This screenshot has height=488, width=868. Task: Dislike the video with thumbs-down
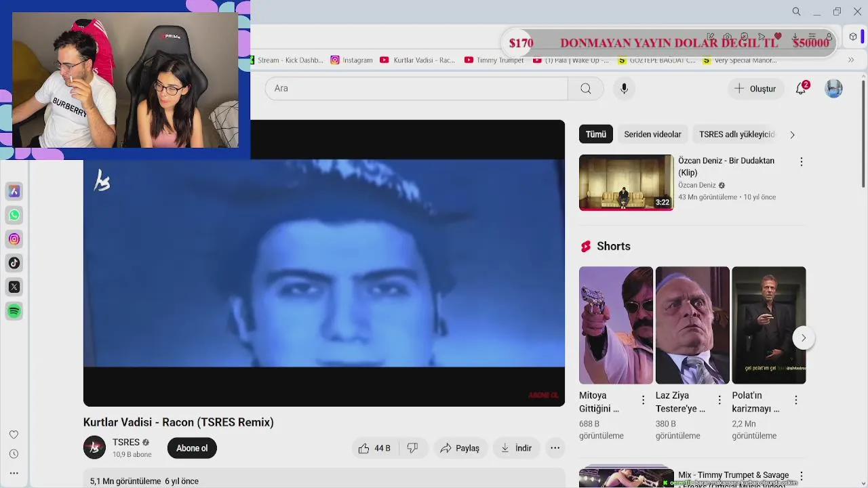[x=412, y=448]
